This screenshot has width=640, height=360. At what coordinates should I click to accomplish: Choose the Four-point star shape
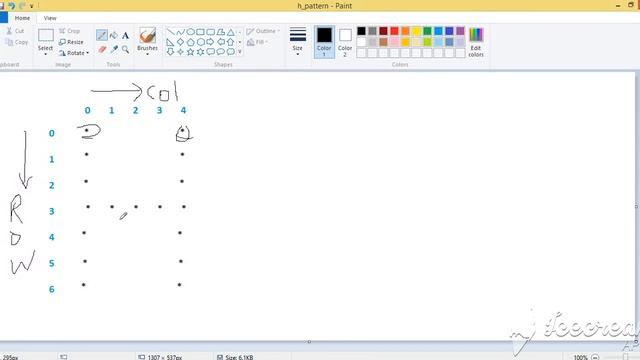[x=180, y=52]
